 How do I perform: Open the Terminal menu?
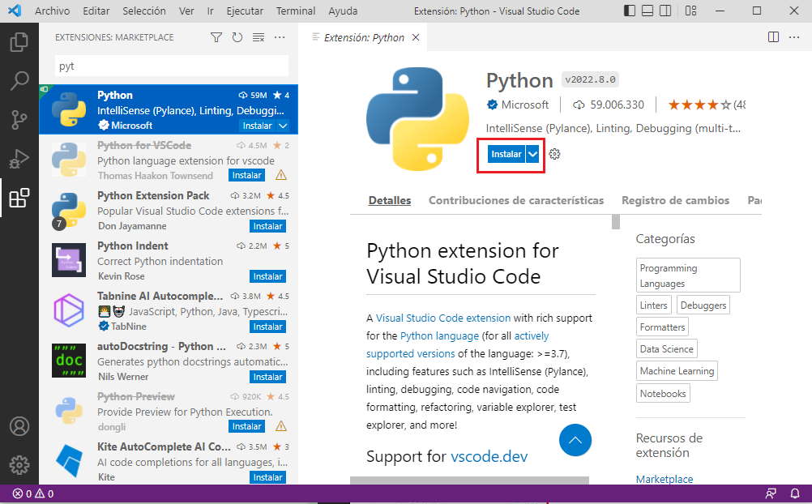[x=296, y=11]
